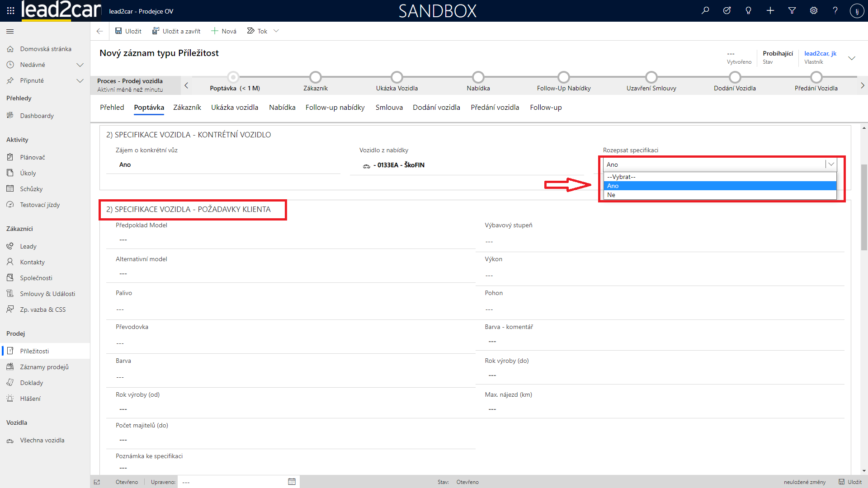Open the lightbulb assistant icon
868x488 pixels.
coord(749,10)
